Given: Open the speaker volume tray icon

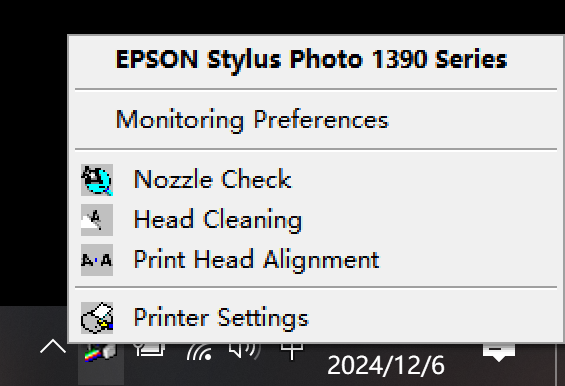Looking at the screenshot, I should [x=245, y=350].
